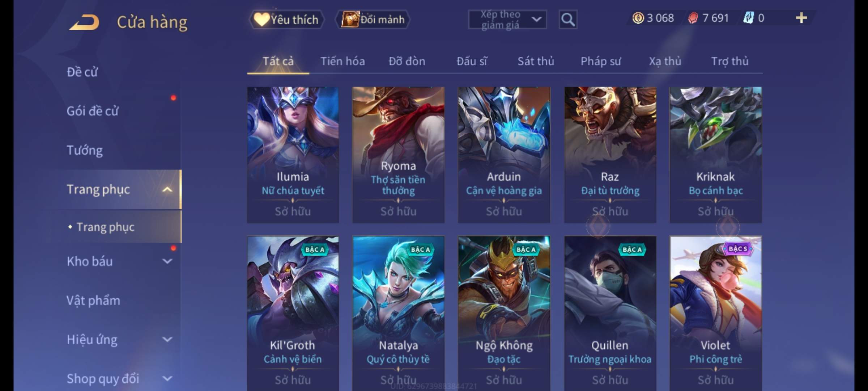Select the Ilumia Nữ chúa tuyết skin card
Image resolution: width=868 pixels, height=391 pixels.
tap(293, 155)
